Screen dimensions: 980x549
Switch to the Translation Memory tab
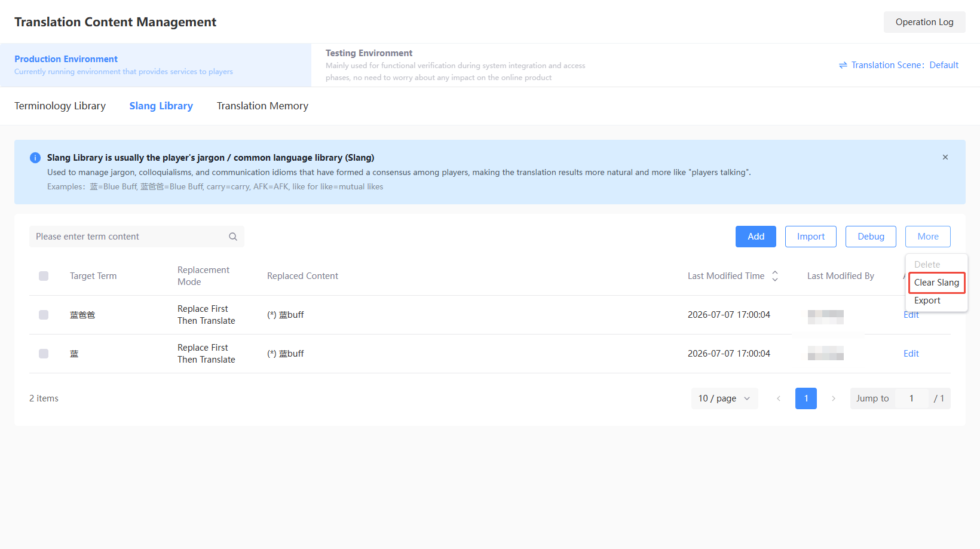(262, 106)
